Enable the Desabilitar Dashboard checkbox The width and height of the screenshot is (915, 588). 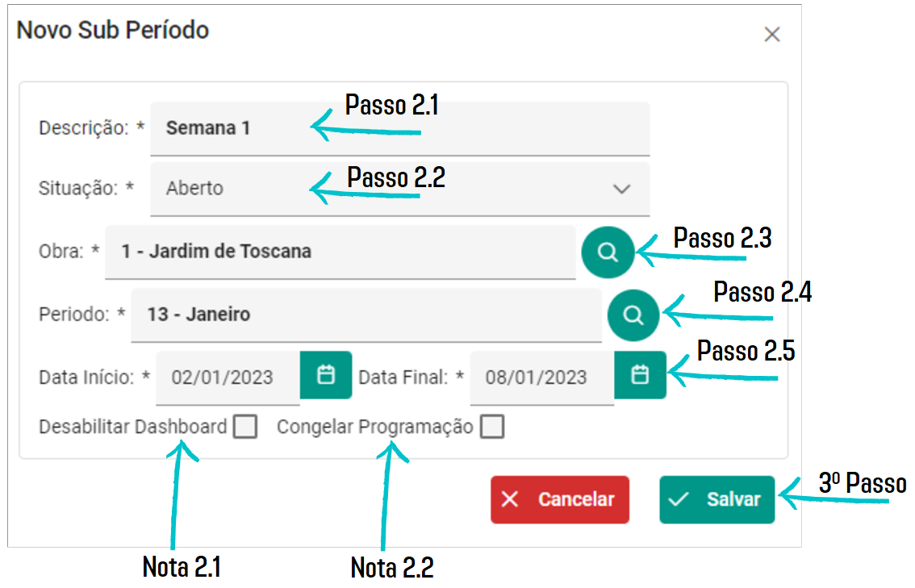(245, 427)
